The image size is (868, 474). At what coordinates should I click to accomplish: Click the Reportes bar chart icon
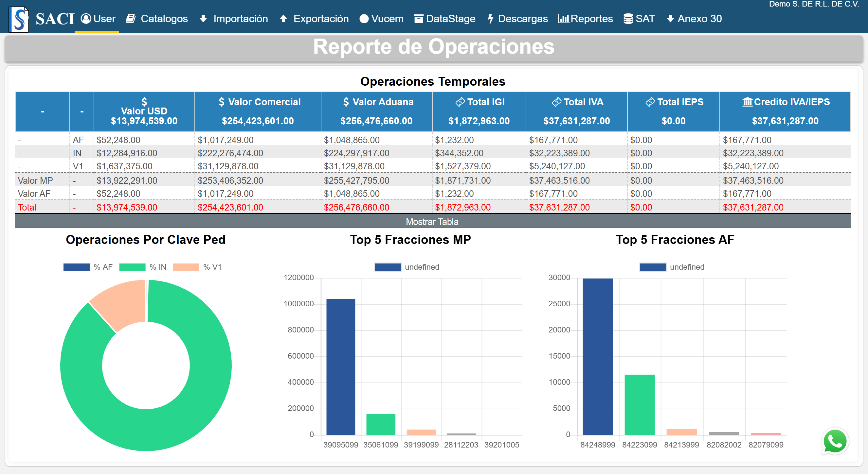pos(563,19)
